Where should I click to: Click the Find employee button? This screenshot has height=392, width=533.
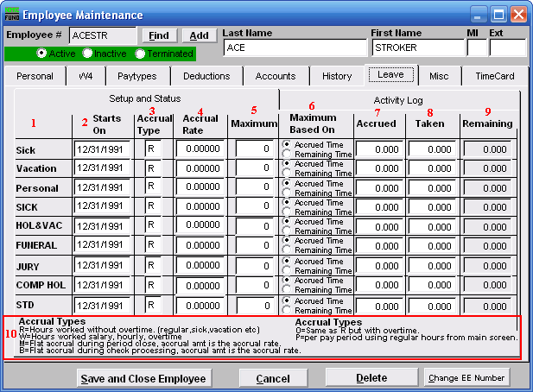pyautogui.click(x=158, y=35)
